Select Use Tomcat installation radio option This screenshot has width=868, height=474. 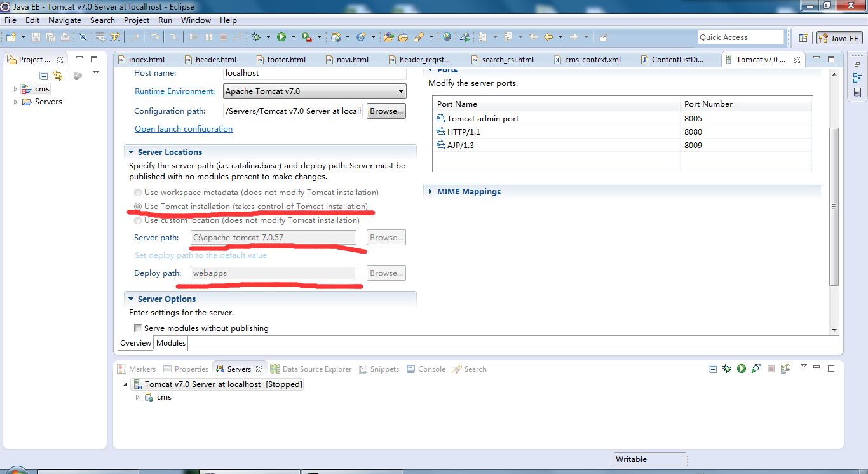138,207
